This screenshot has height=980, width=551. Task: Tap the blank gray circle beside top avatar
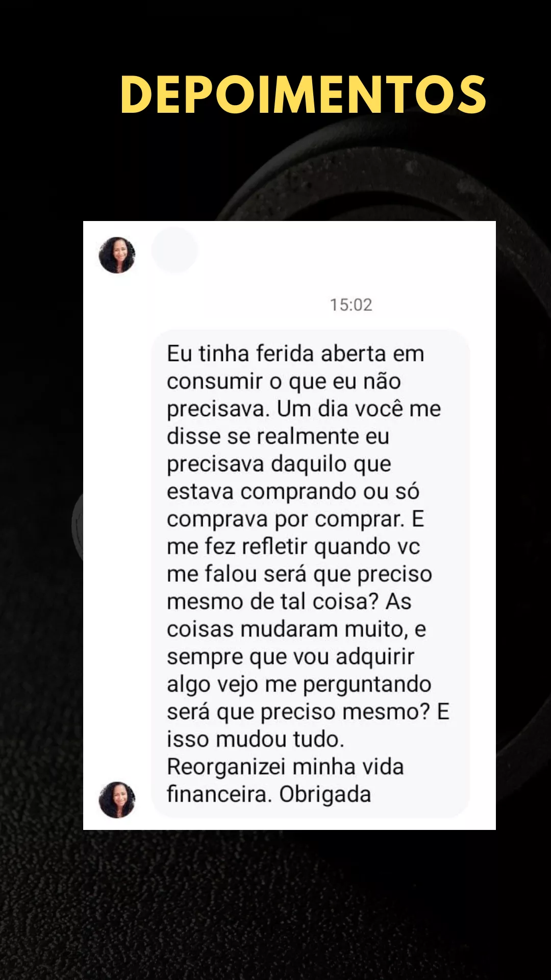point(174,250)
